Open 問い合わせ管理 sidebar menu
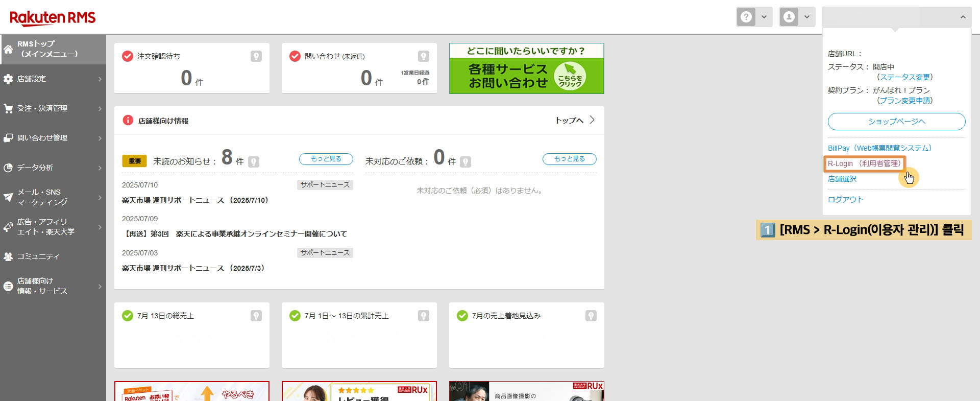The width and height of the screenshot is (980, 401). pyautogui.click(x=53, y=138)
